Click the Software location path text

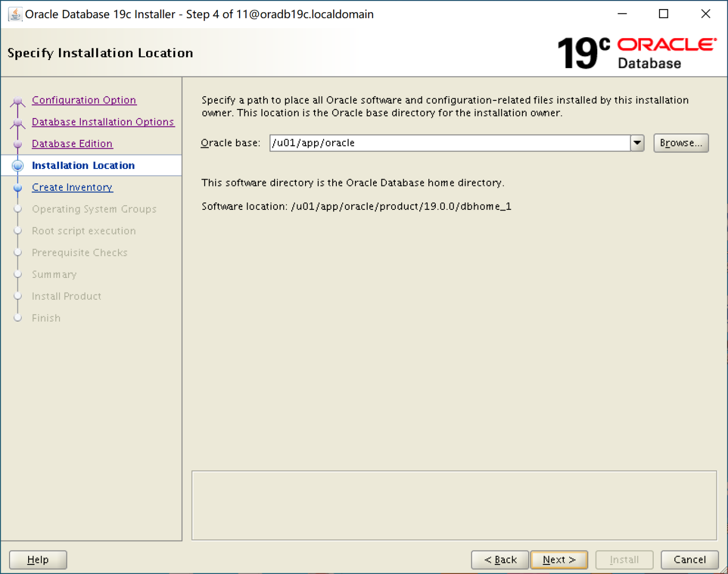(x=401, y=206)
